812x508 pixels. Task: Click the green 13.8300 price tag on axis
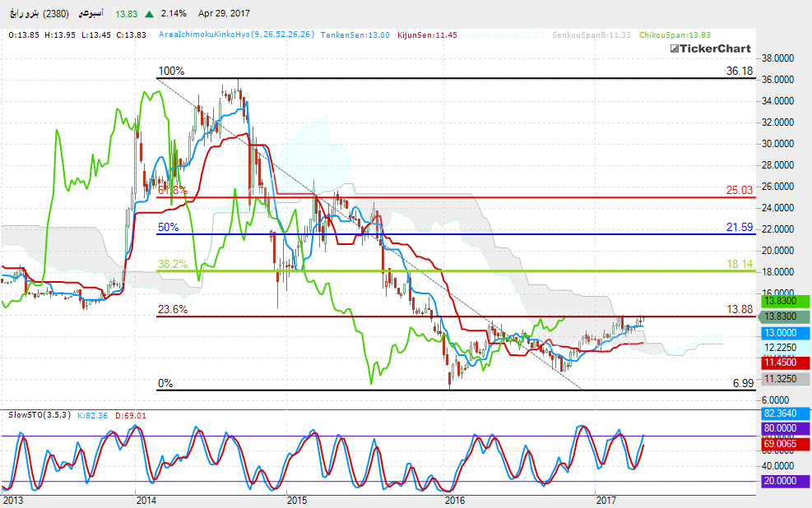pos(782,302)
